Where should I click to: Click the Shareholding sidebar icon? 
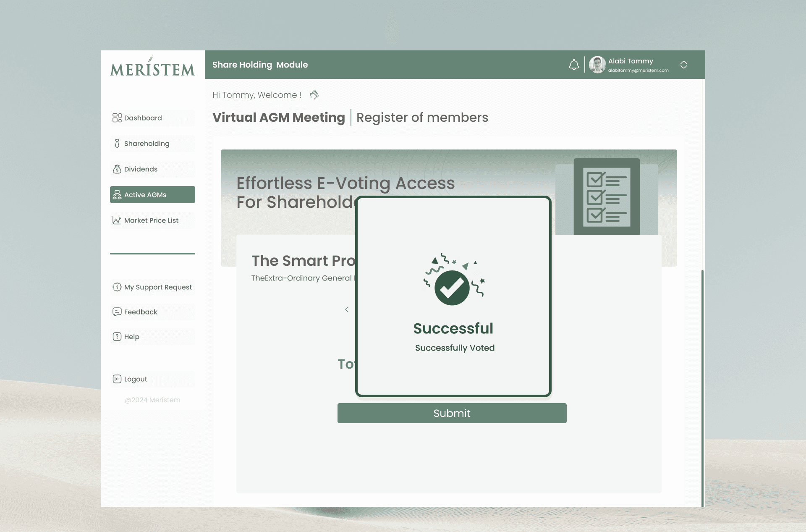(117, 144)
